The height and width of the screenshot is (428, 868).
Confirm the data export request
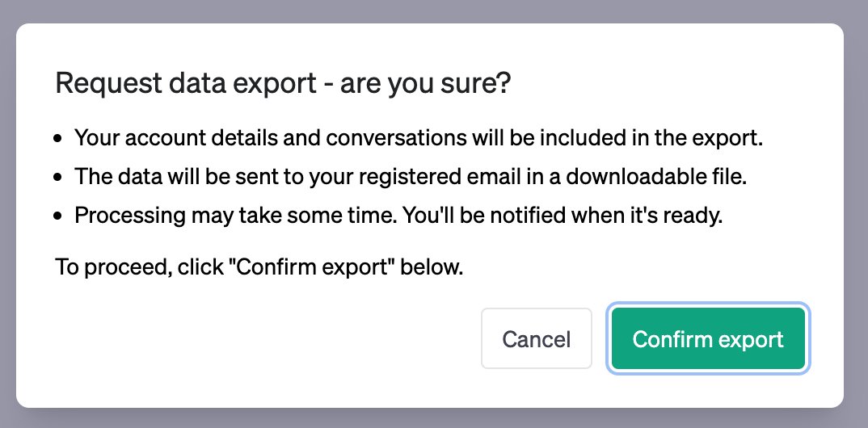tap(708, 338)
